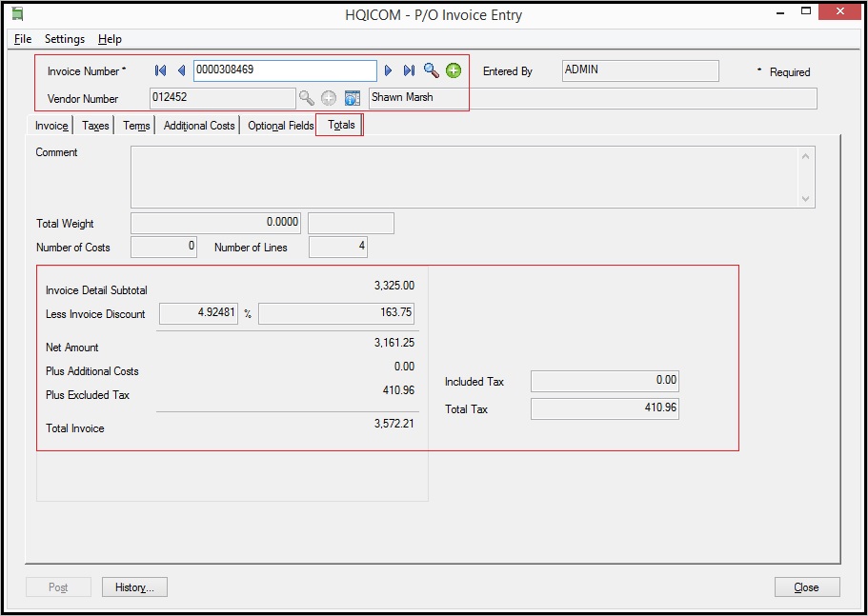The height and width of the screenshot is (616, 868).
Task: Click the Entered By ADMIN field
Action: (640, 70)
